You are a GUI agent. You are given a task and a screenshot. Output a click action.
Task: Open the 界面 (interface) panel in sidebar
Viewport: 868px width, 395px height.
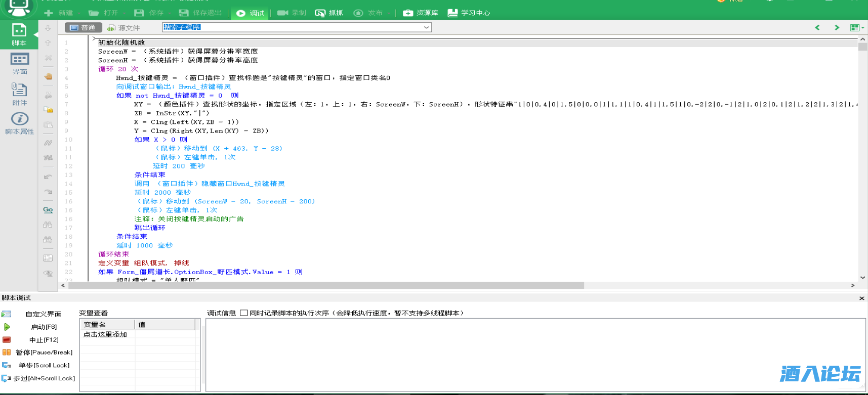pyautogui.click(x=20, y=64)
